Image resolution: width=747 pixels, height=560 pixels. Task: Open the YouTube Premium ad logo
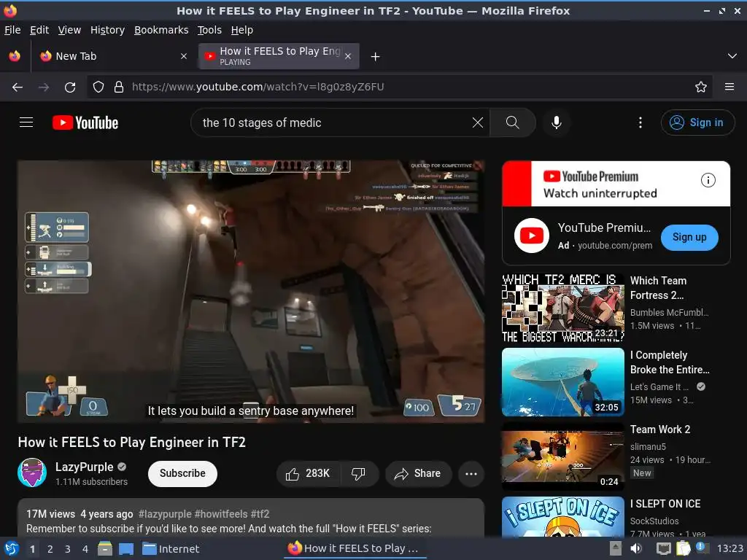[532, 236]
